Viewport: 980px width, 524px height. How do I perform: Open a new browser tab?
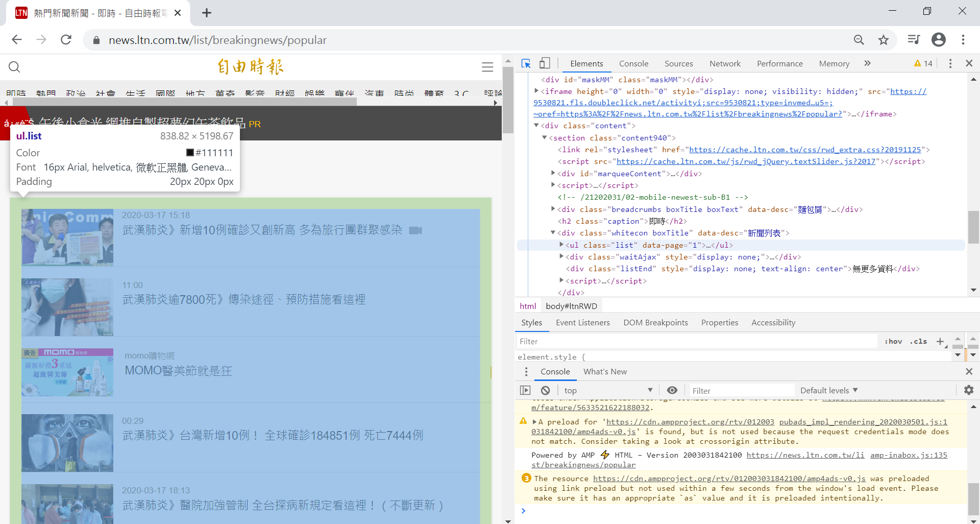(207, 13)
